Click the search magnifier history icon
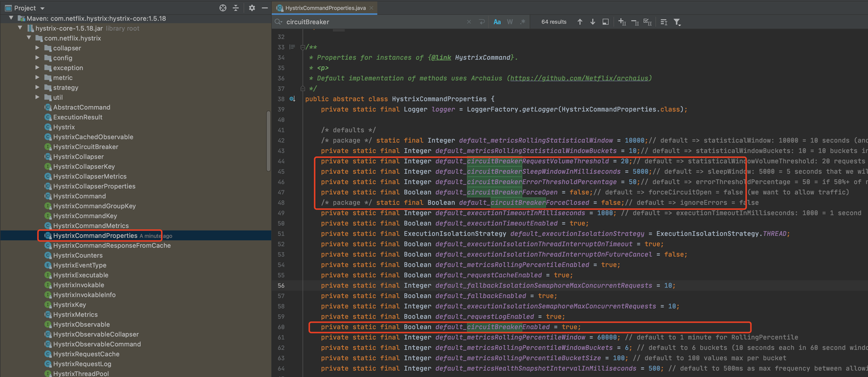 [278, 22]
